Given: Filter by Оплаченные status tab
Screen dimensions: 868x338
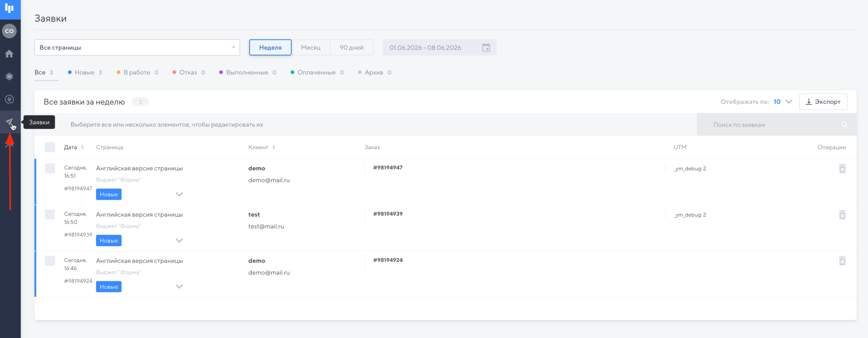Looking at the screenshot, I should click(317, 72).
